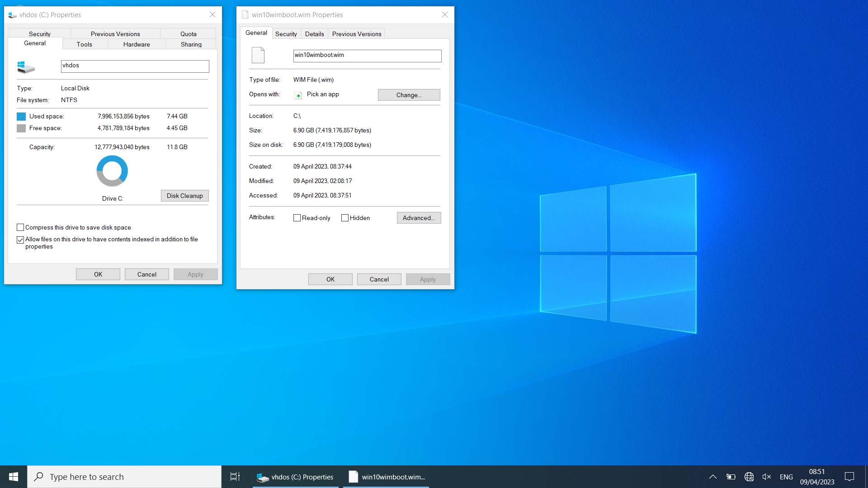Click the vhdos drive label field
This screenshot has height=488, width=868.
[x=135, y=66]
